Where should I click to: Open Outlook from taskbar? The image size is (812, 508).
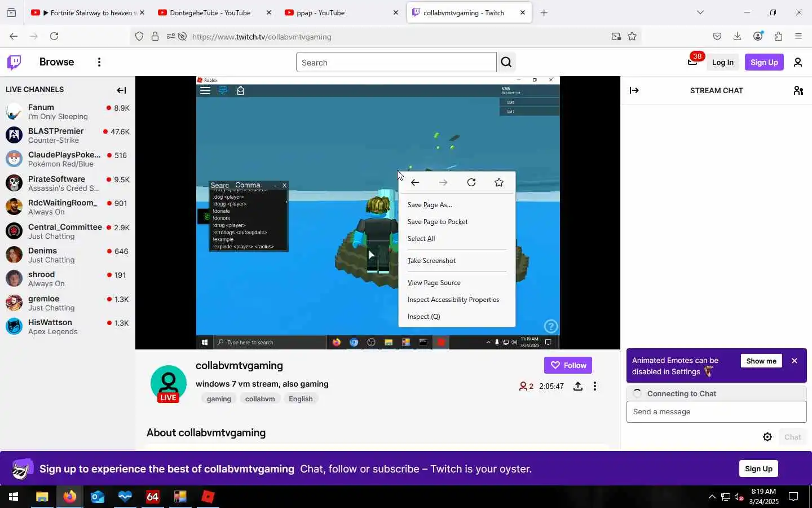[x=98, y=497]
